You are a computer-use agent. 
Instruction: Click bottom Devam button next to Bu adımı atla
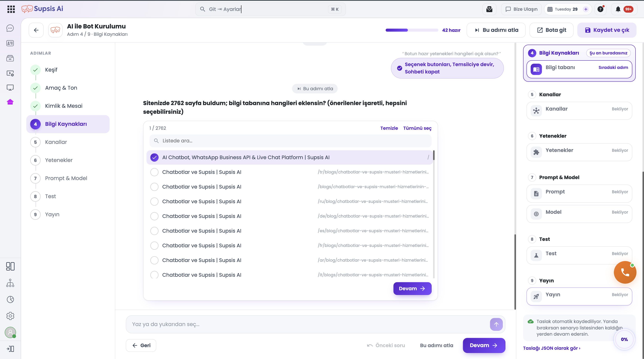pos(484,345)
